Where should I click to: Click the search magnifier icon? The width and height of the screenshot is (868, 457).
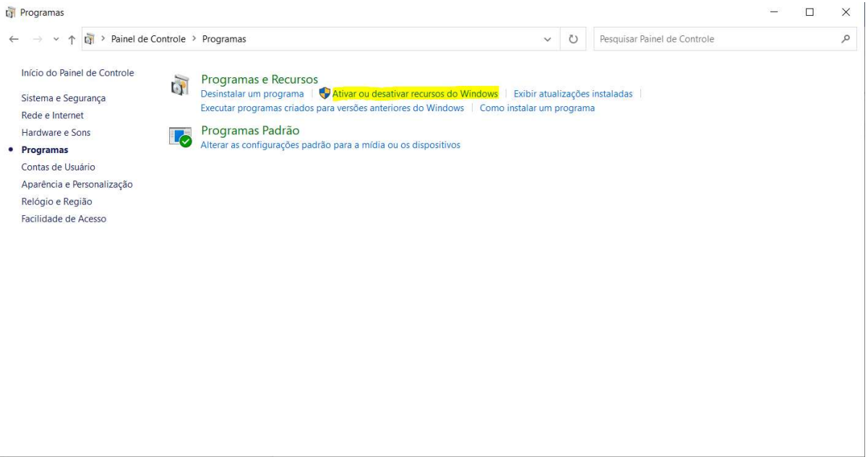pyautogui.click(x=846, y=39)
